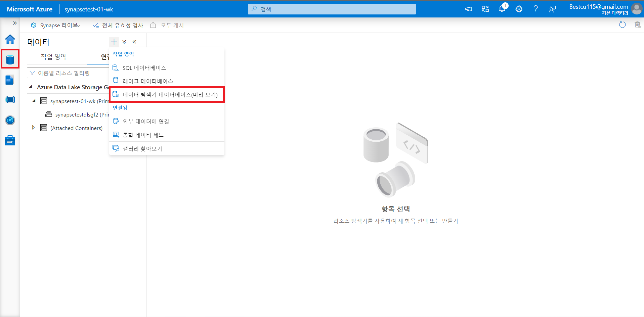This screenshot has width=644, height=317.
Task: Open the help question mark icon
Action: (x=535, y=9)
